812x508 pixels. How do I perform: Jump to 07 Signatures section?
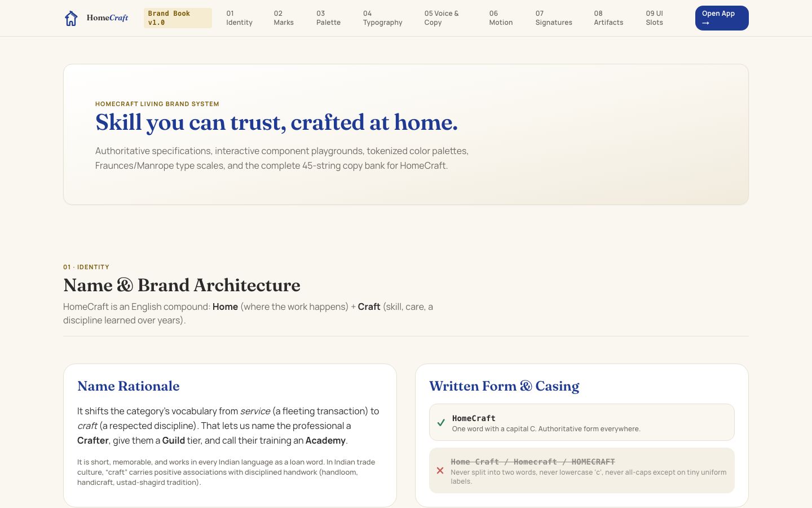pos(554,18)
